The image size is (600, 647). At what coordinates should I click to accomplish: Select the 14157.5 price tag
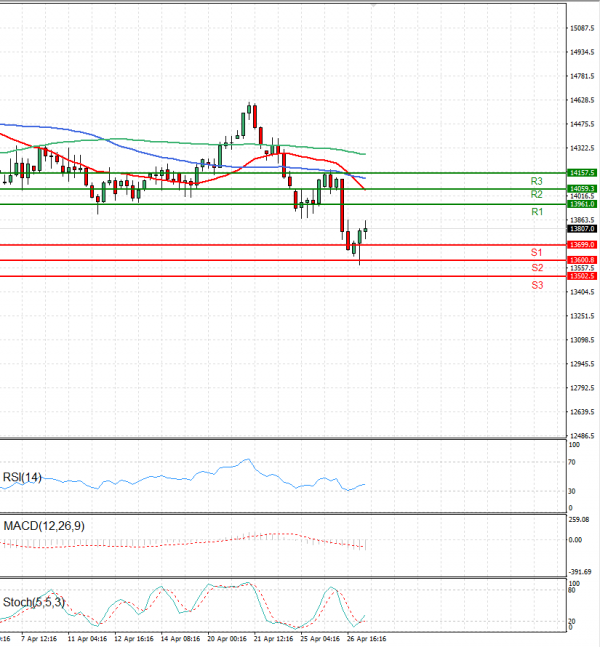pos(582,173)
